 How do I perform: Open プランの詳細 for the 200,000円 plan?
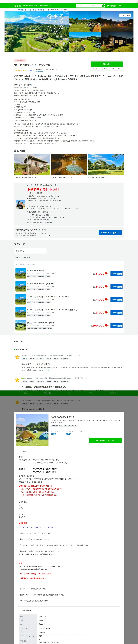click(x=117, y=326)
